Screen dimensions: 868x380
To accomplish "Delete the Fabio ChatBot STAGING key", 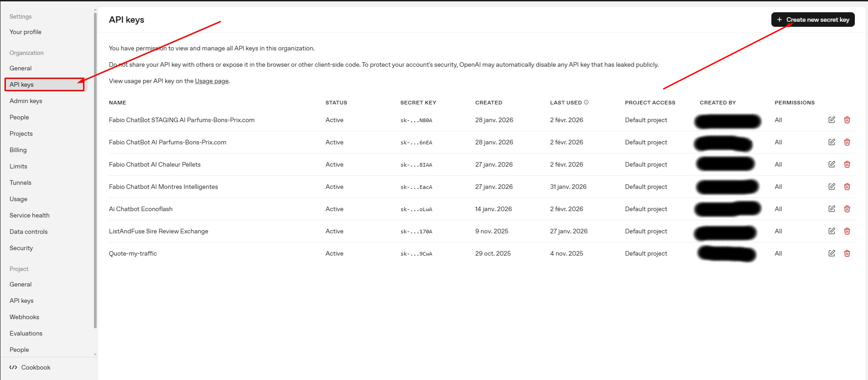I will click(x=847, y=120).
